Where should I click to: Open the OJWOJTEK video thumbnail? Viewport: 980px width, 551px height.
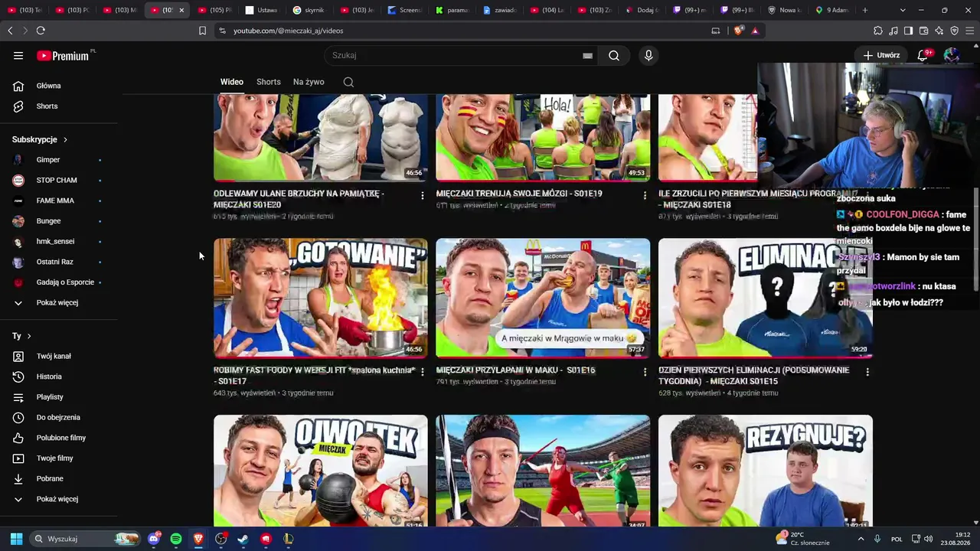[321, 471]
